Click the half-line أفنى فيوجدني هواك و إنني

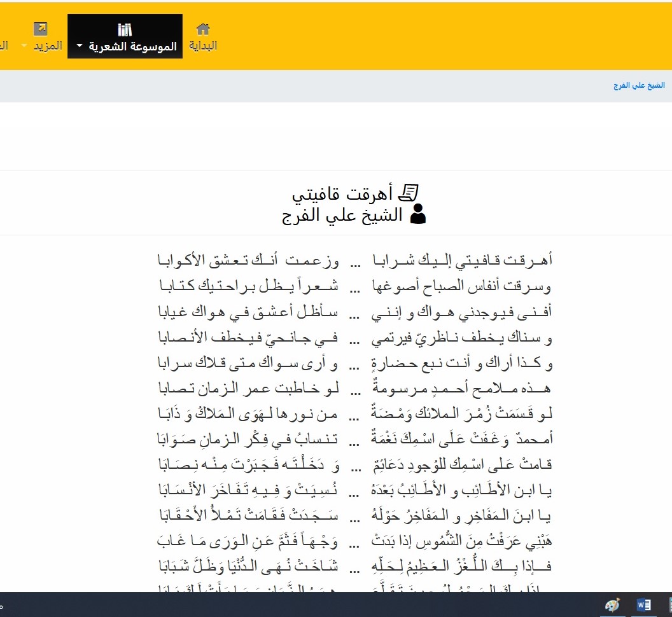[x=461, y=312]
